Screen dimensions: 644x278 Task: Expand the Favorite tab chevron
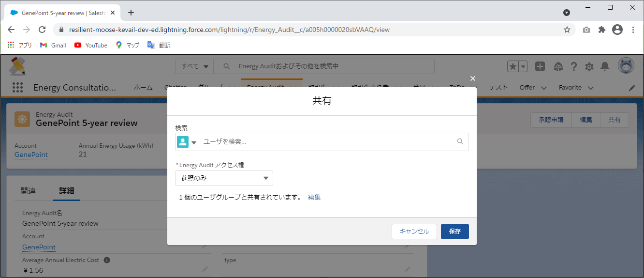[x=590, y=88]
